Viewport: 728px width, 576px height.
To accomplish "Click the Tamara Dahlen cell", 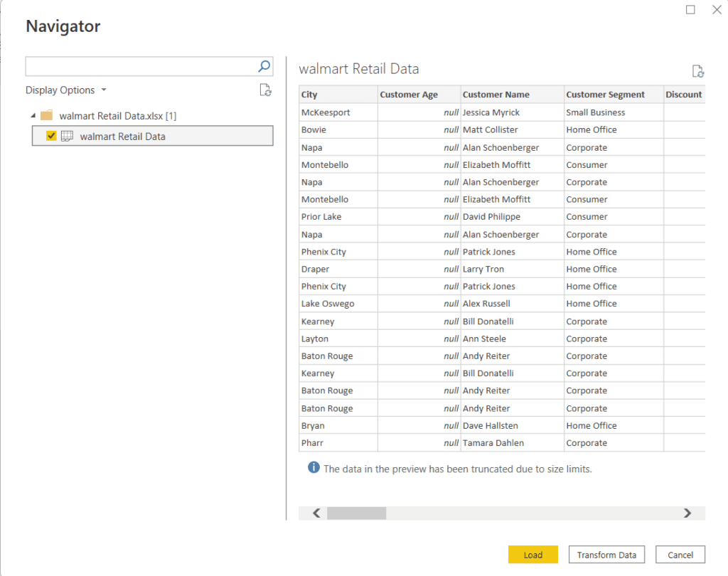I will pos(513,443).
